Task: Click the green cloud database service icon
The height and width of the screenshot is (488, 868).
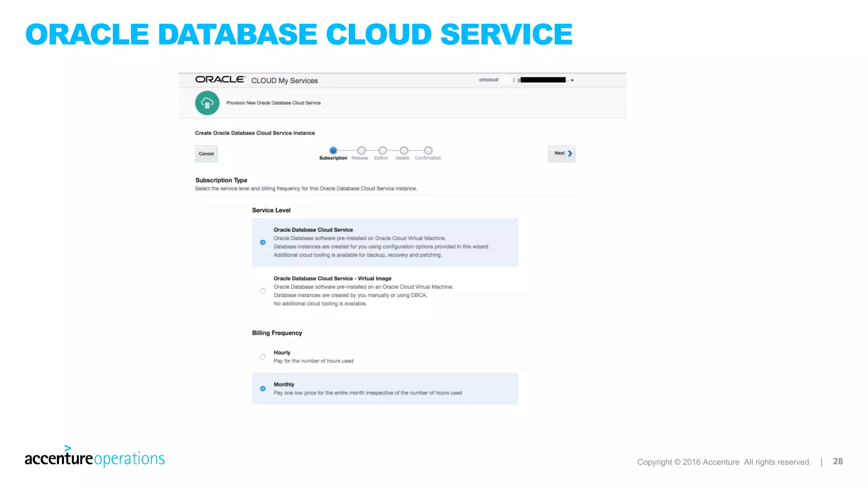Action: [207, 103]
